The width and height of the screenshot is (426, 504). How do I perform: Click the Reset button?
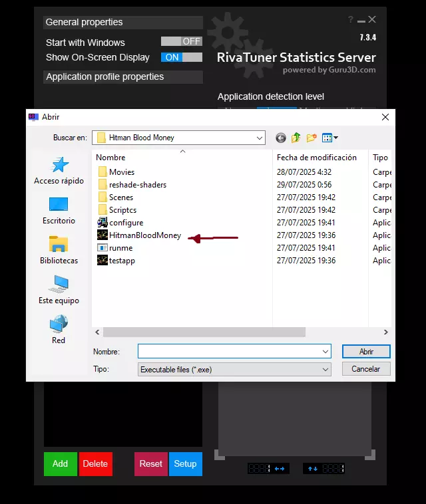click(151, 464)
